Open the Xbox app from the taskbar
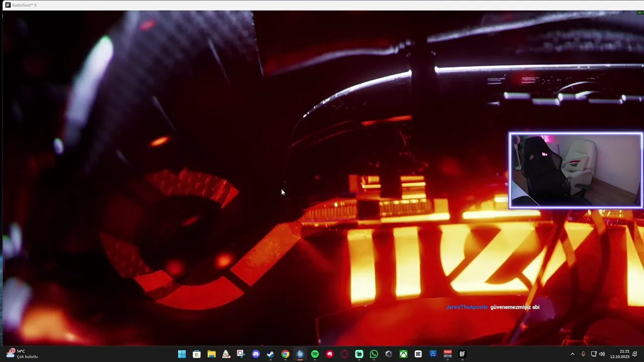This screenshot has height=362, width=644. [x=404, y=354]
